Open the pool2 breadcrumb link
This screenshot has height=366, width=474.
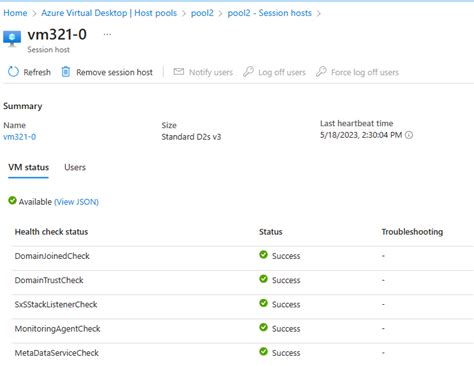coord(202,13)
